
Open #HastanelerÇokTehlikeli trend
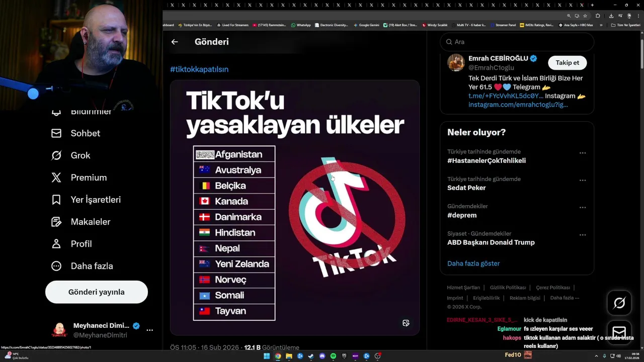[487, 161]
